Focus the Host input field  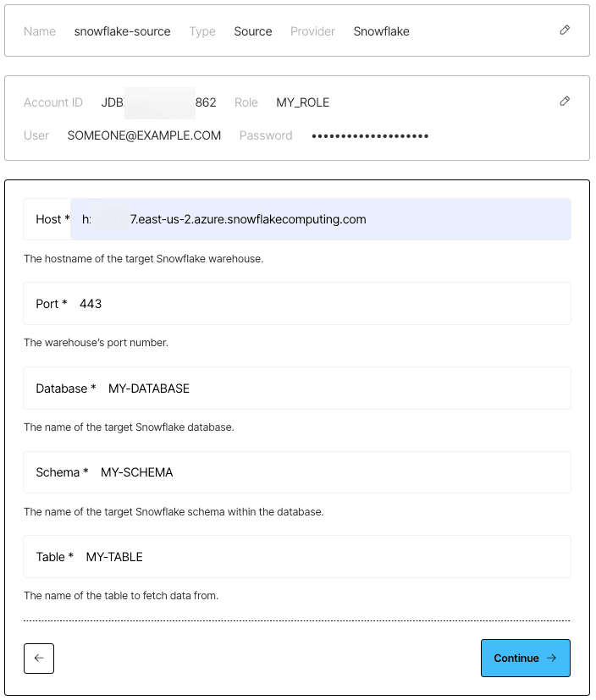point(321,219)
